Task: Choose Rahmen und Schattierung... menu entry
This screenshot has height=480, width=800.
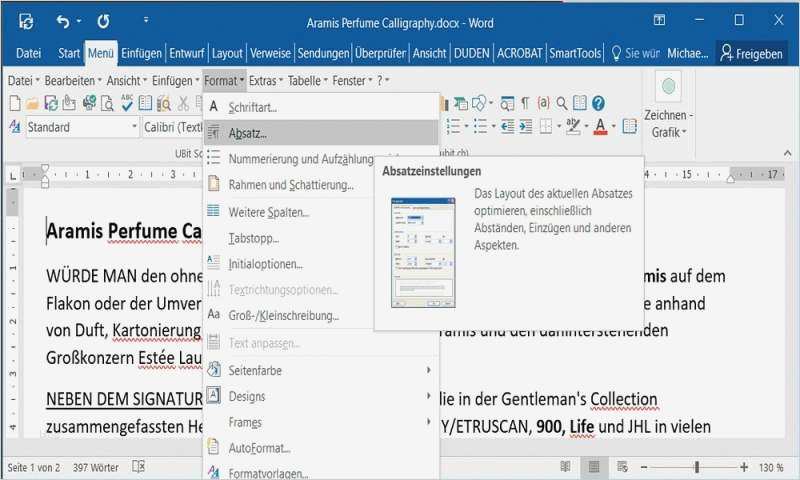Action: (x=289, y=185)
